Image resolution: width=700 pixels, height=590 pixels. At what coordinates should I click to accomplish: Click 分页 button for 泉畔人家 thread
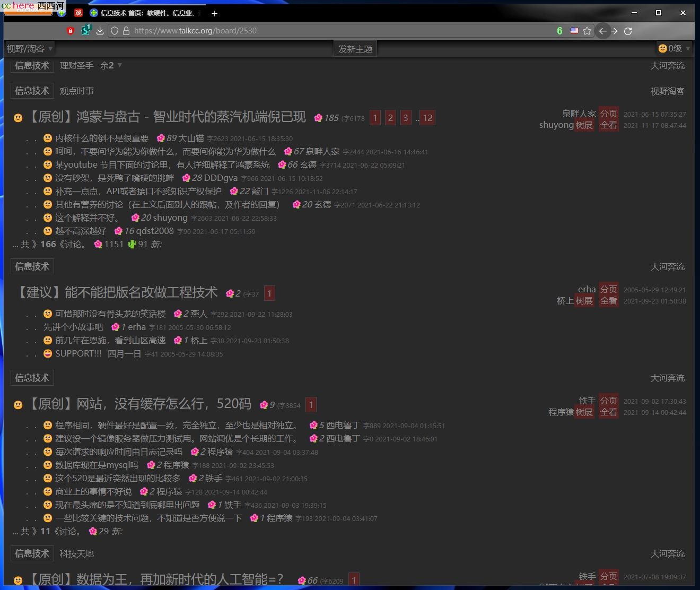[608, 114]
